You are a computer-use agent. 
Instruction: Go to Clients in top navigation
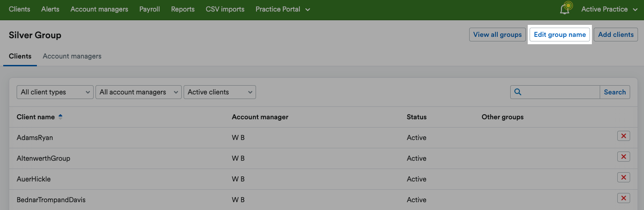[19, 9]
